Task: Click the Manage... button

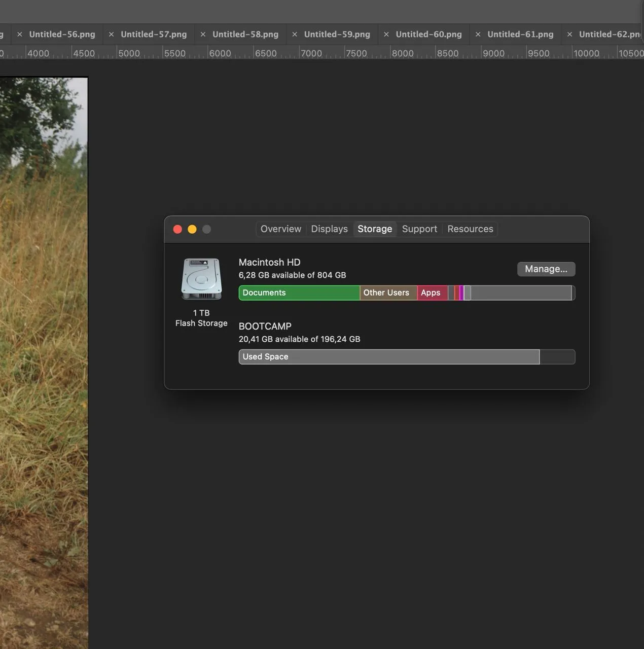Action: tap(546, 269)
